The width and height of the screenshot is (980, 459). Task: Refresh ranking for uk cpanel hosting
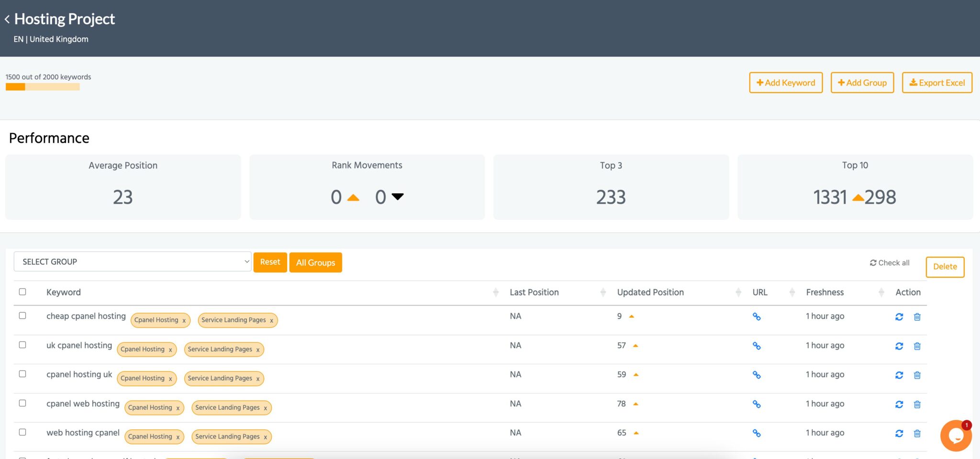point(900,345)
